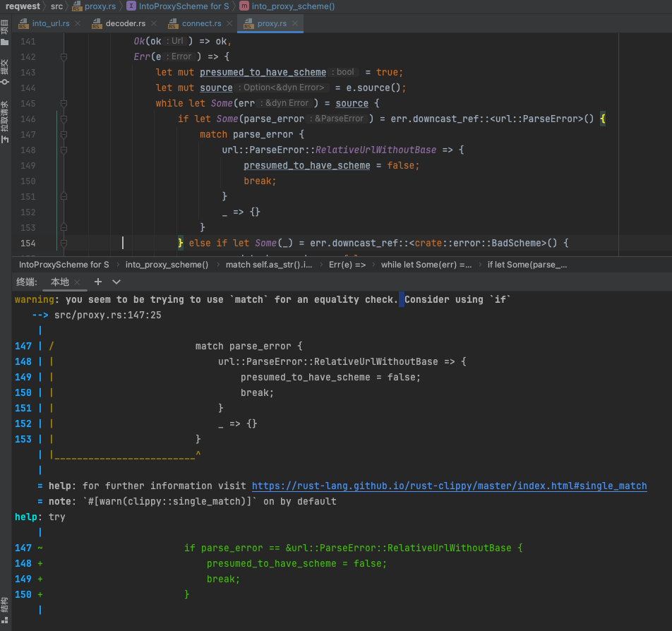This screenshot has width=672, height=631.
Task: Add a new terminal session tab
Action: (x=98, y=282)
